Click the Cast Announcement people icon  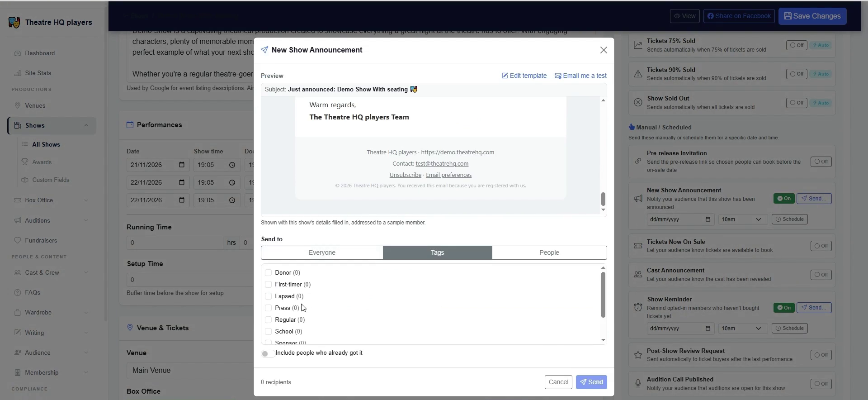coord(638,274)
